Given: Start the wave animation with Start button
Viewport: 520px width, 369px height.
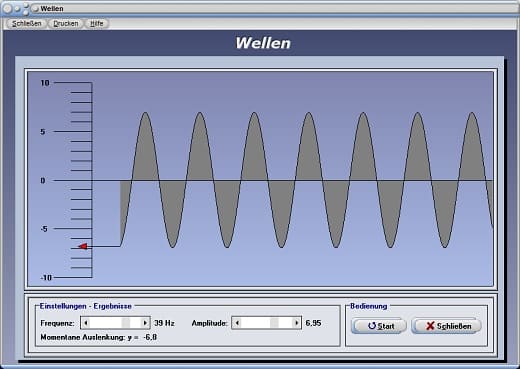Looking at the screenshot, I should click(379, 326).
